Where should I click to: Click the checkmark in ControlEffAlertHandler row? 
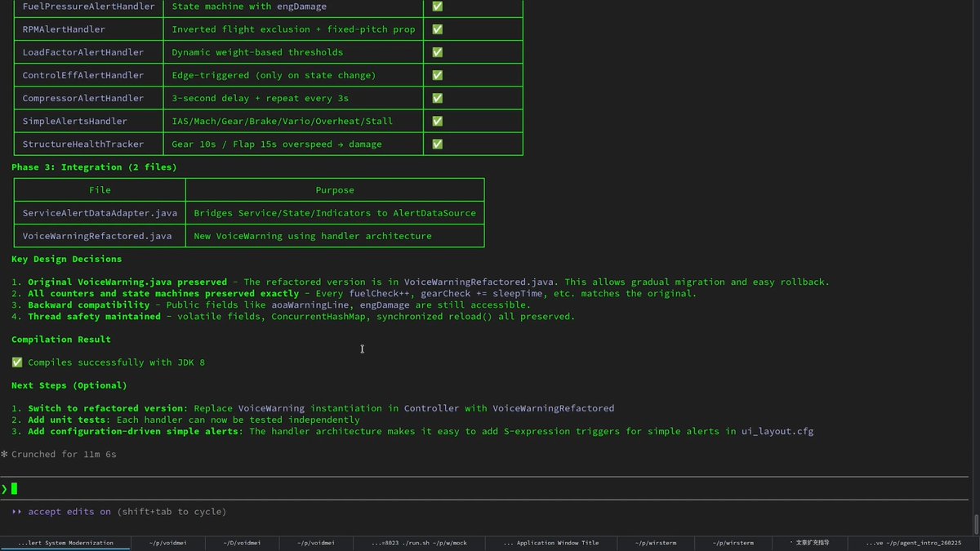[437, 75]
